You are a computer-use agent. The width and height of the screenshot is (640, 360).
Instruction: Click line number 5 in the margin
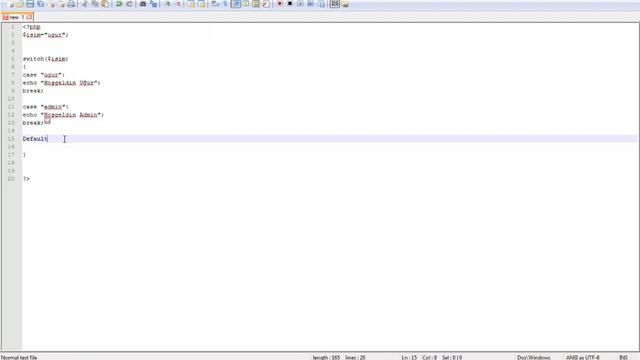[13, 59]
